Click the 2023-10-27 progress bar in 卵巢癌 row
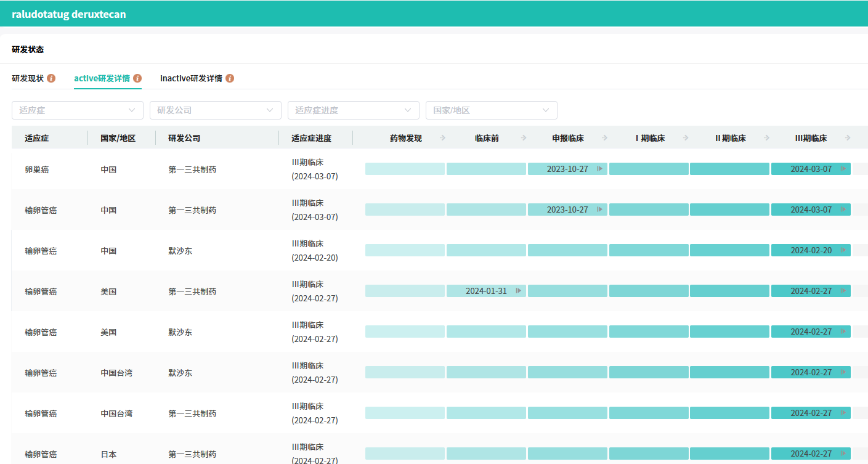Screen dimensions: 868x464 tap(567, 169)
